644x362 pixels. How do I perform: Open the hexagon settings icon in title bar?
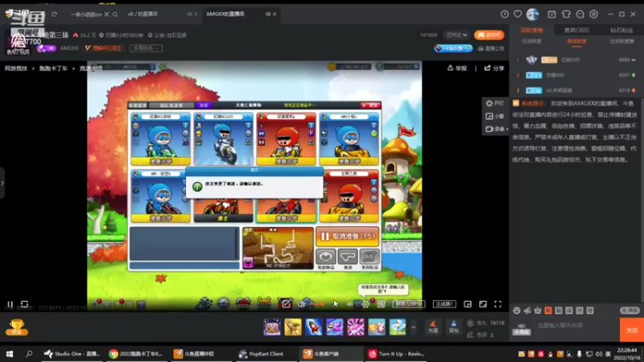(x=594, y=14)
